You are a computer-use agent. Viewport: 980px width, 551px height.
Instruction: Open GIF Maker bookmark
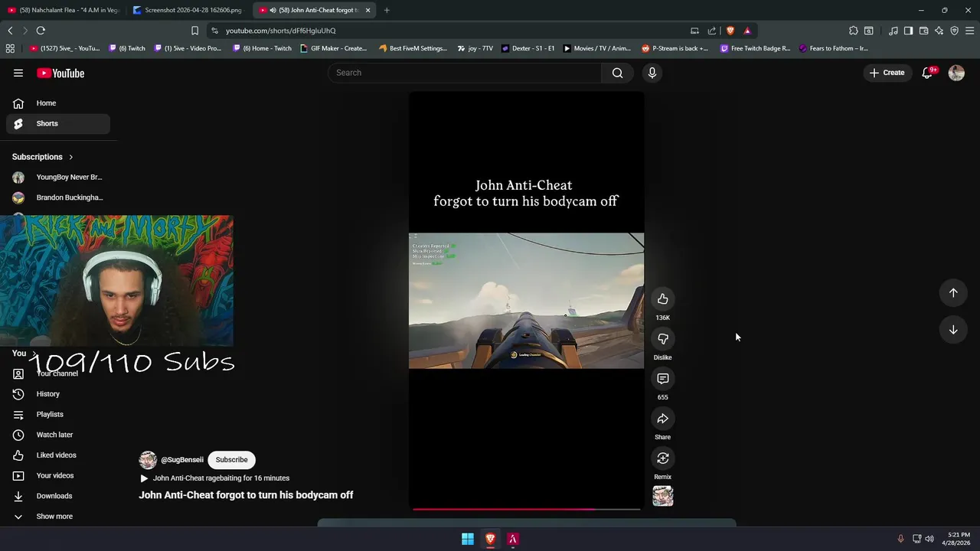tap(333, 48)
